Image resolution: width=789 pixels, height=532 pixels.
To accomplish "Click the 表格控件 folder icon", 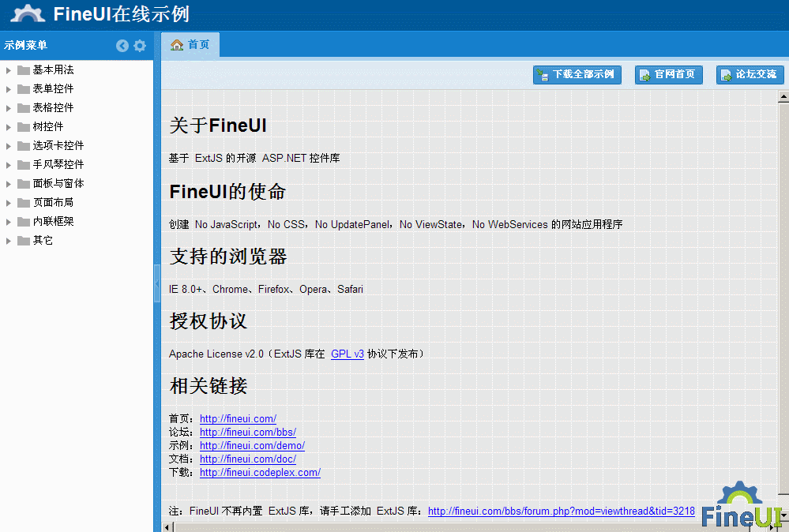I will [24, 107].
